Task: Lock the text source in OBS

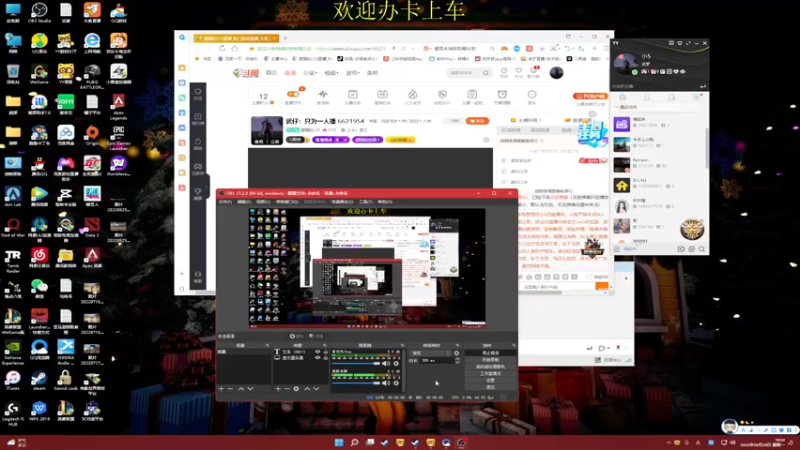Action: [326, 352]
